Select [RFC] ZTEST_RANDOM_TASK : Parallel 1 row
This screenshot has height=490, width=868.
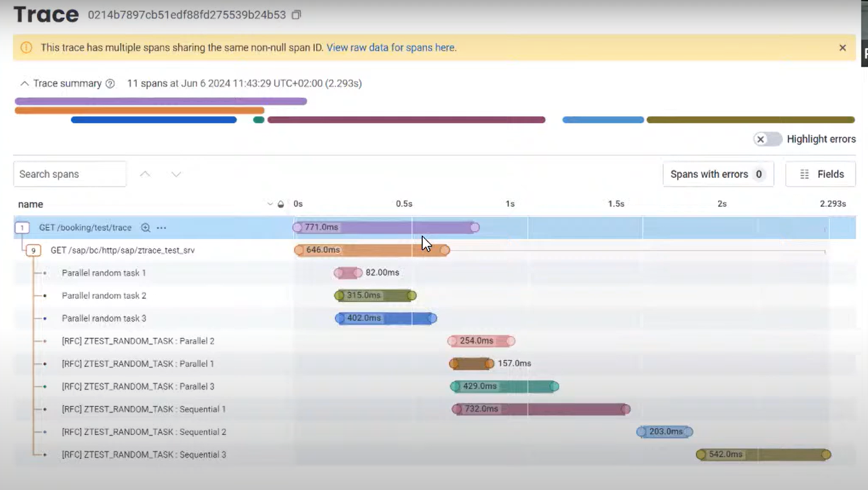tap(434, 364)
